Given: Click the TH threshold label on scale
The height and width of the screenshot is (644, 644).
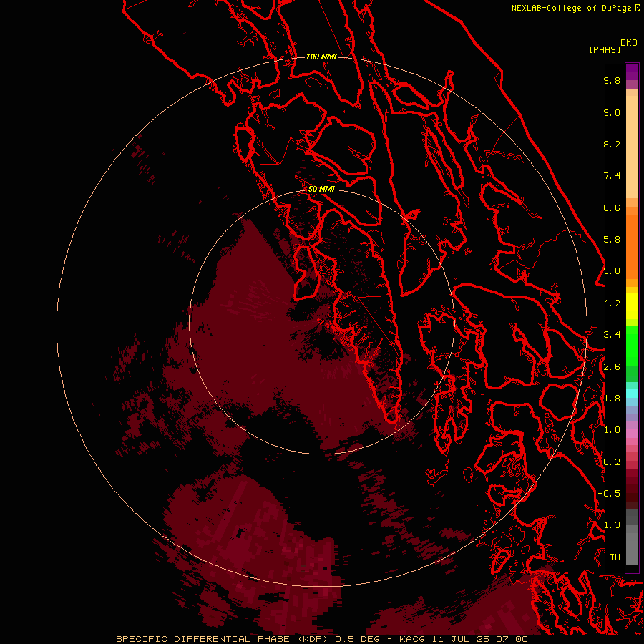Looking at the screenshot, I should click(x=615, y=557).
